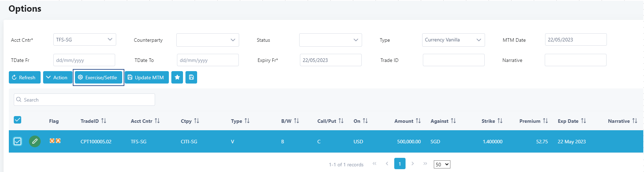Click the Exercise/Settle button
Viewport: 644px width, 172px height.
click(98, 78)
